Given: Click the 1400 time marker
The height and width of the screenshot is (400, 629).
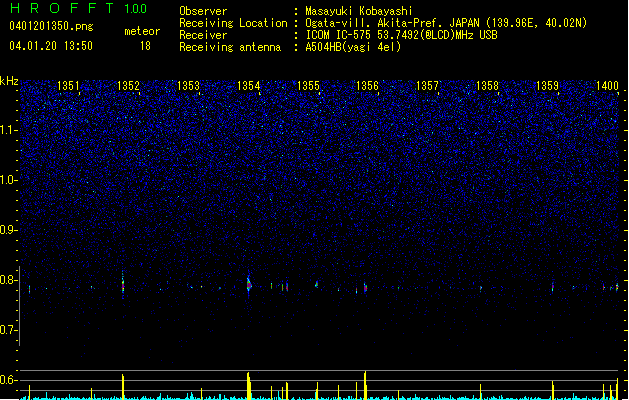Looking at the screenshot, I should pyautogui.click(x=607, y=86).
